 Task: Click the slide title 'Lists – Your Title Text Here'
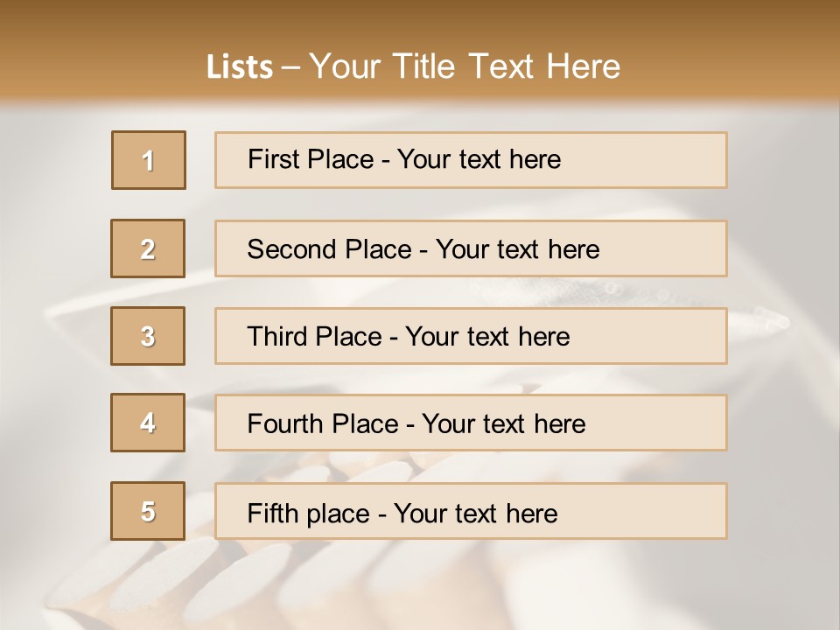pyautogui.click(x=413, y=67)
